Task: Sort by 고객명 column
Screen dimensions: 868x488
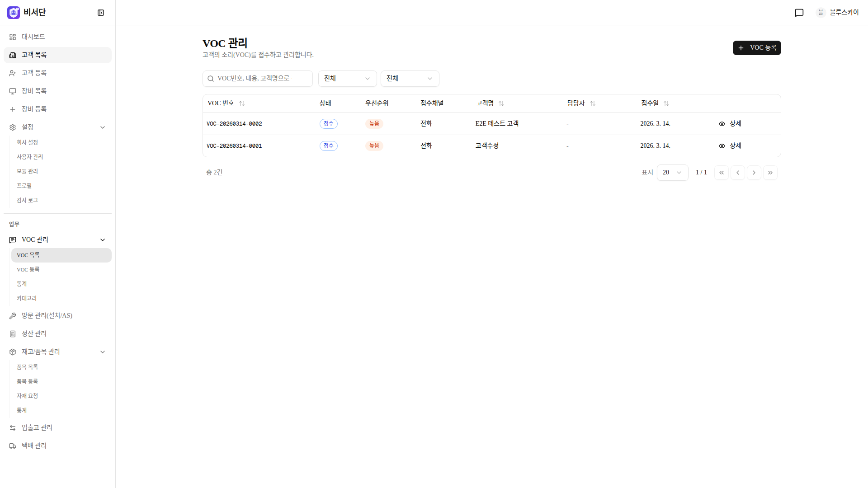Action: point(490,103)
